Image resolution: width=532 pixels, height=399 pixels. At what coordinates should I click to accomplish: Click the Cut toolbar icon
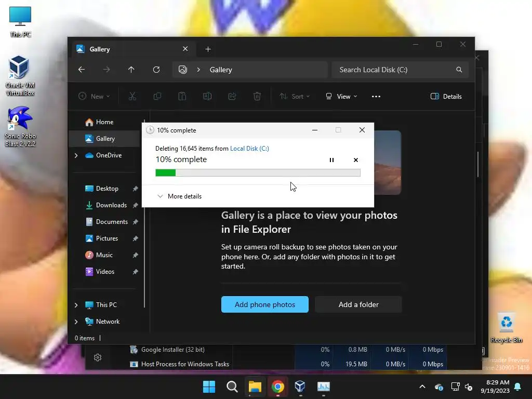(132, 96)
